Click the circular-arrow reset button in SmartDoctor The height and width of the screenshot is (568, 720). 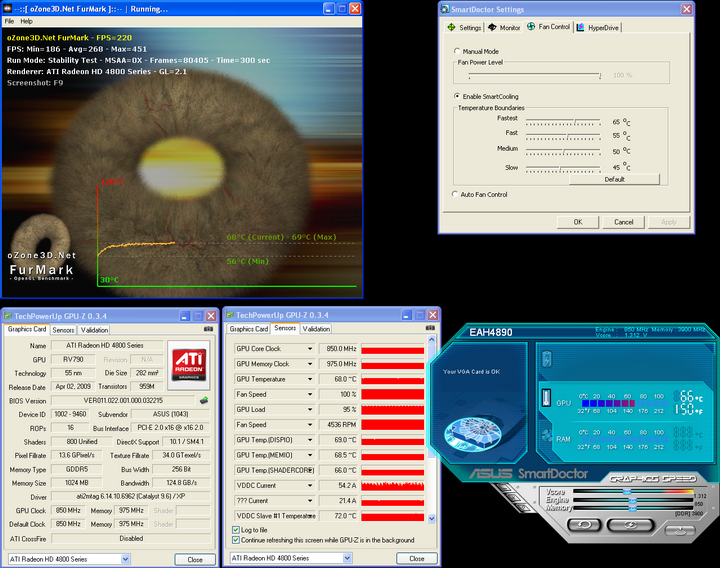click(584, 524)
